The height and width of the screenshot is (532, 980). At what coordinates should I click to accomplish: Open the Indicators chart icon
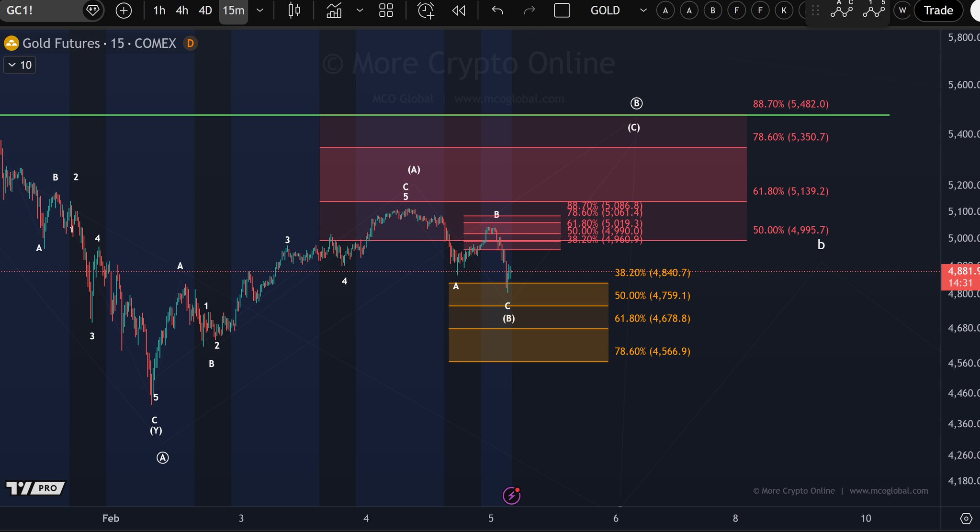point(334,11)
